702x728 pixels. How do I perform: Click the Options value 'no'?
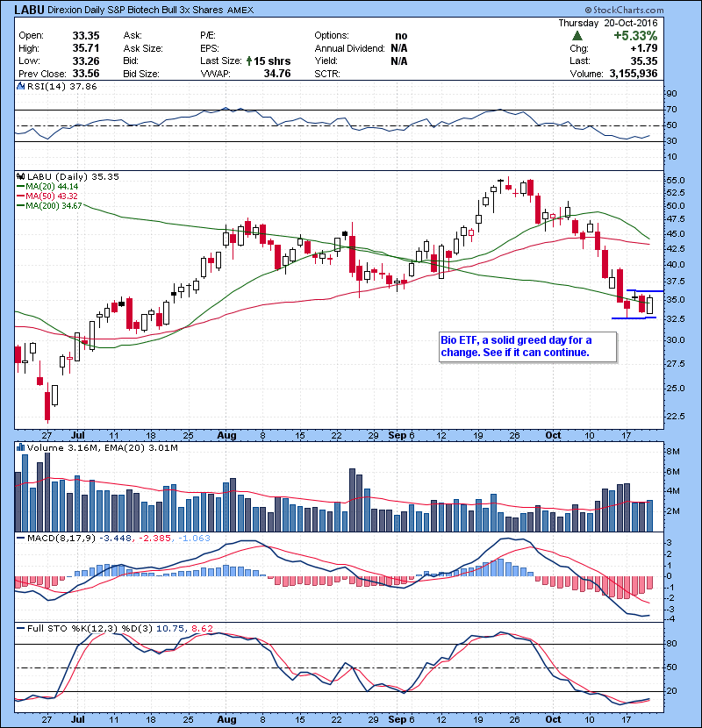pos(401,36)
